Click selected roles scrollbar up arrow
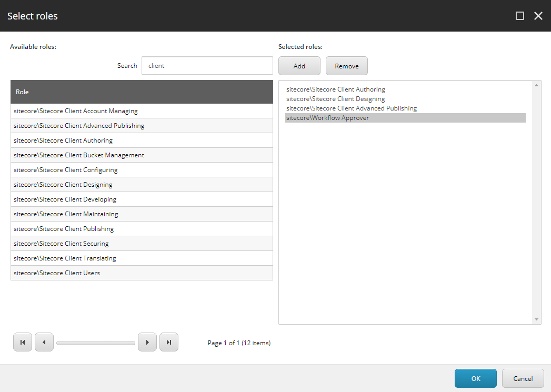Viewport: 551px width, 392px height. click(536, 85)
